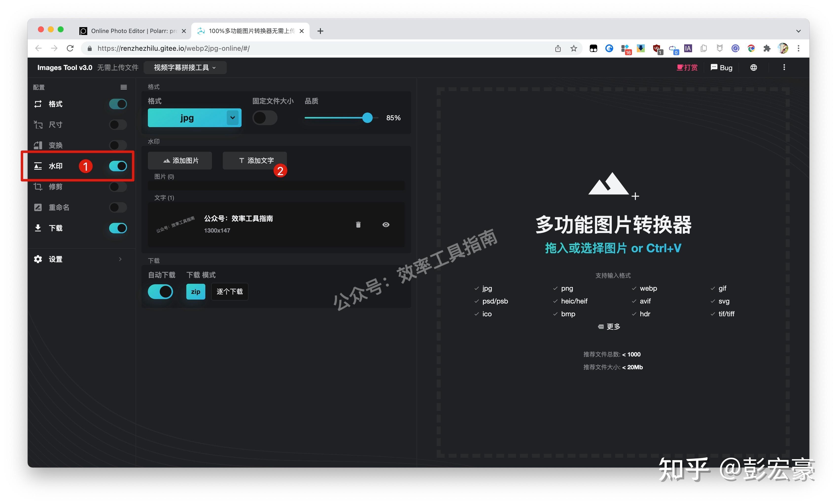The width and height of the screenshot is (837, 504).
Task: Select zip download mode
Action: coord(196,292)
